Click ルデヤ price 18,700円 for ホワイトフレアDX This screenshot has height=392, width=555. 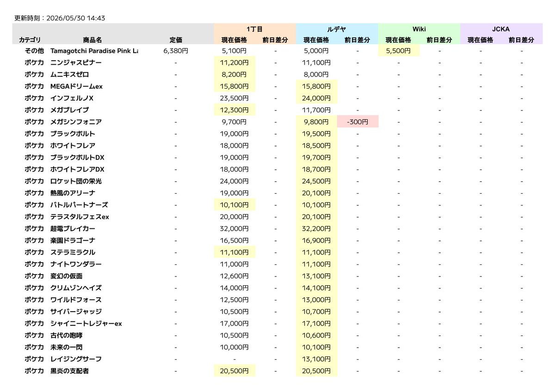[317, 169]
